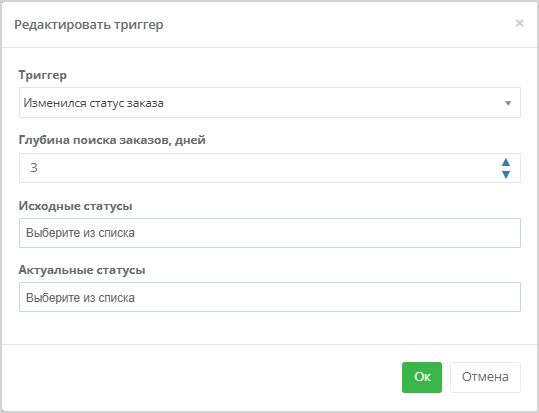Confirm with the green Ок button
Image resolution: width=539 pixels, height=413 pixels.
[x=422, y=377]
